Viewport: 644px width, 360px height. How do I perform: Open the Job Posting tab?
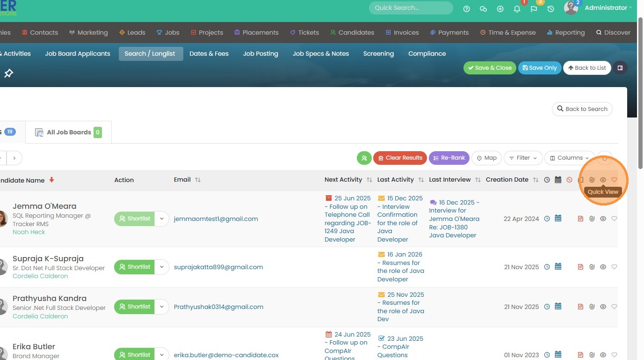(x=260, y=54)
